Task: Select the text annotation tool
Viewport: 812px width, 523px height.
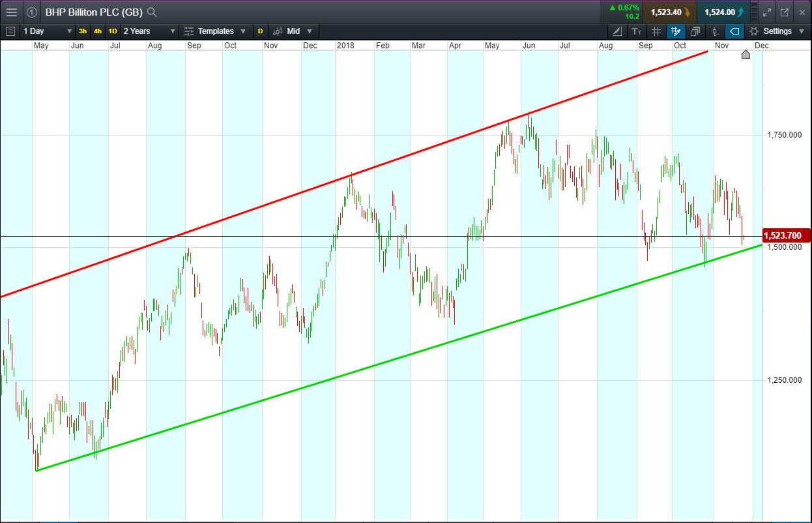Action: [x=637, y=31]
